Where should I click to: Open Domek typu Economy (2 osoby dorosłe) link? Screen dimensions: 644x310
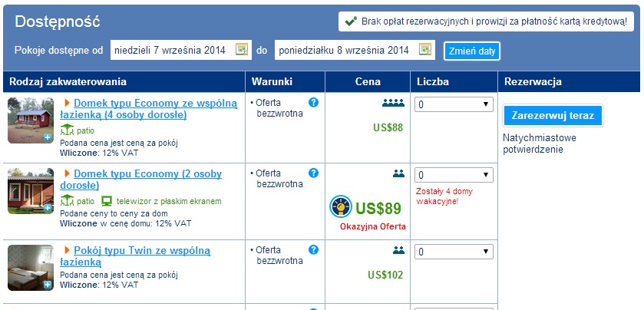(141, 180)
